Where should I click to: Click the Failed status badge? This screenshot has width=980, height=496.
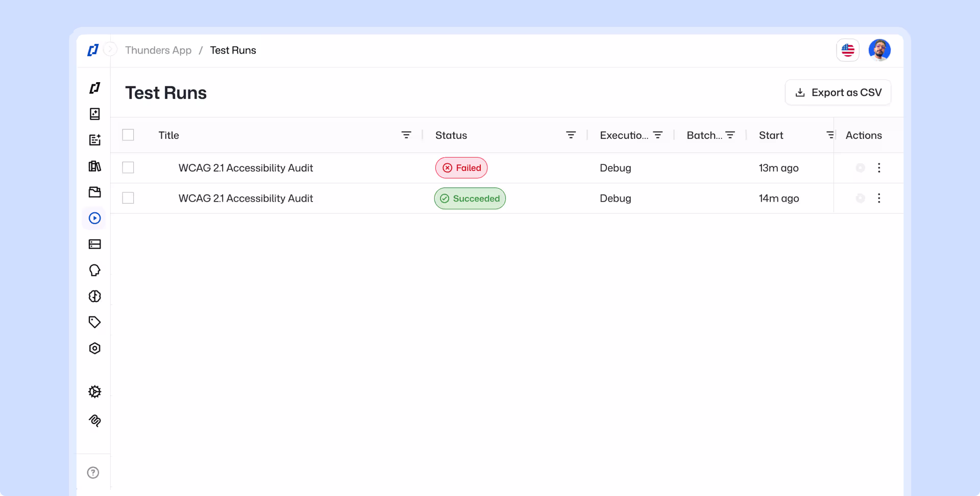[x=461, y=168]
